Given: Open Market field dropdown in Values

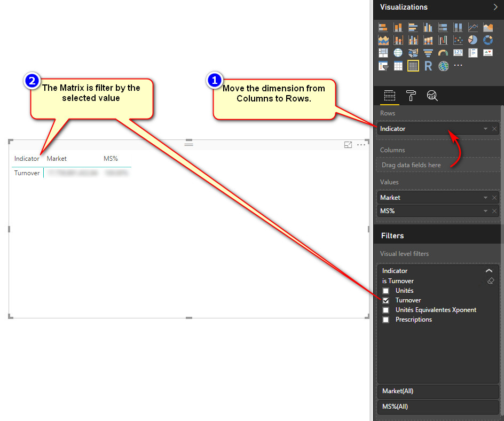Looking at the screenshot, I should (x=485, y=198).
